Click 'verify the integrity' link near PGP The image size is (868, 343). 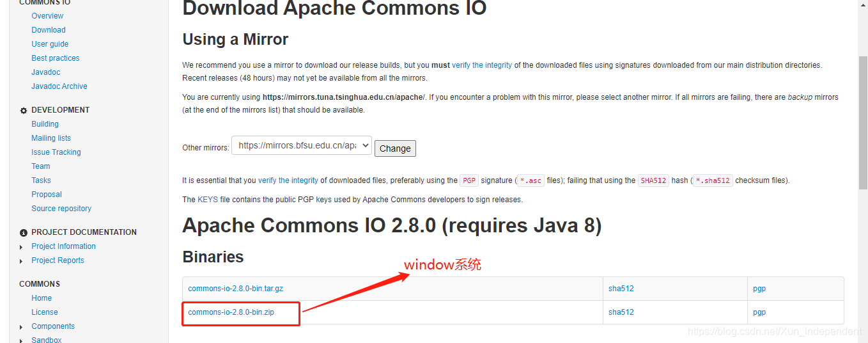pos(288,180)
